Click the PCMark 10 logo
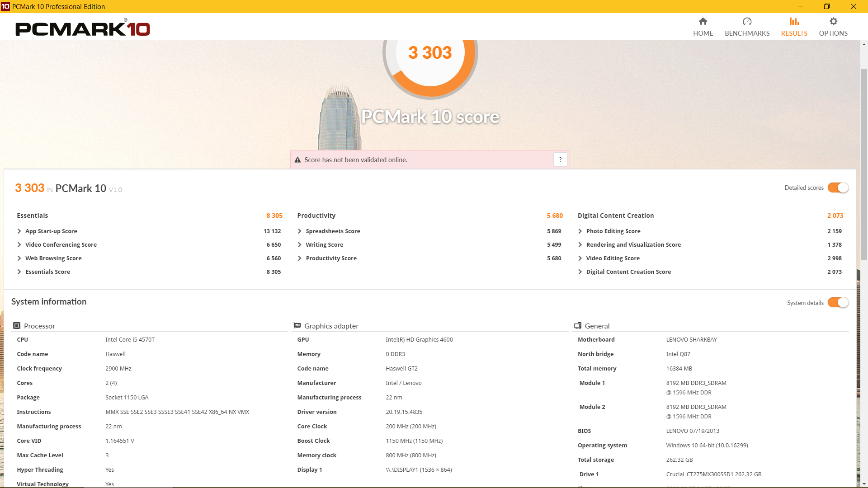The height and width of the screenshot is (488, 868). click(x=83, y=28)
